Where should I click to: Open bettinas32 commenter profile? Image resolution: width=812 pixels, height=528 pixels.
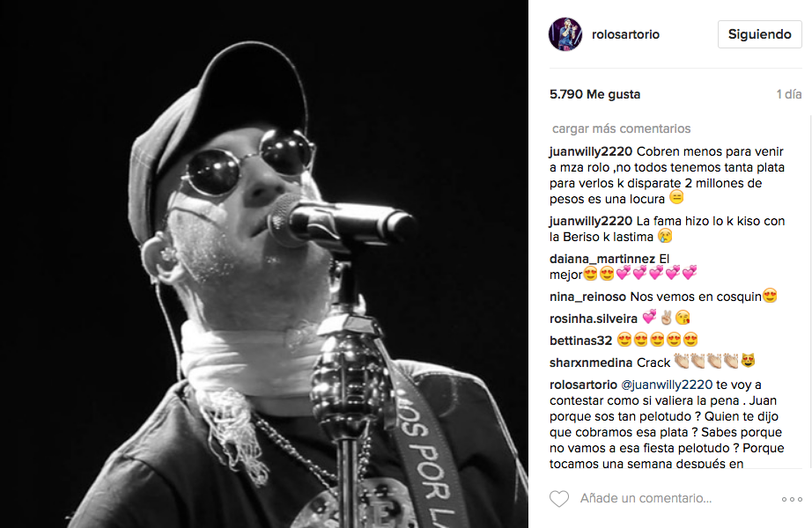tap(580, 341)
